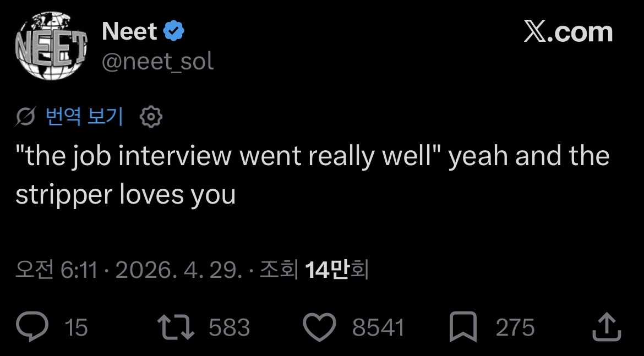The image size is (644, 356).
Task: Bookmark the post using bookmark icon
Action: [x=463, y=327]
